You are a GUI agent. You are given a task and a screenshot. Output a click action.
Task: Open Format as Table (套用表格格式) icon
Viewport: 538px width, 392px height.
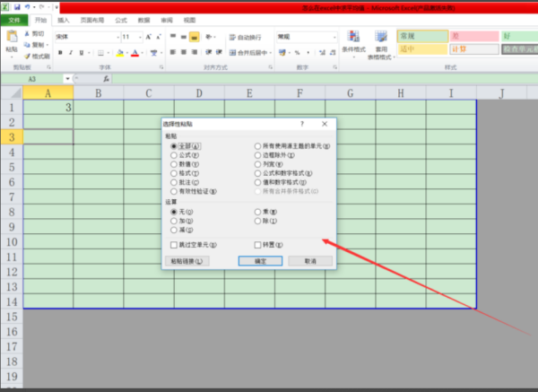pos(381,37)
